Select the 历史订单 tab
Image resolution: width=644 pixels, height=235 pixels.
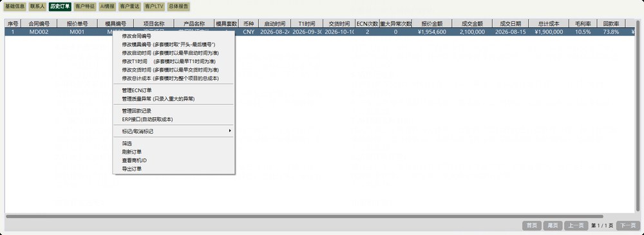click(59, 6)
